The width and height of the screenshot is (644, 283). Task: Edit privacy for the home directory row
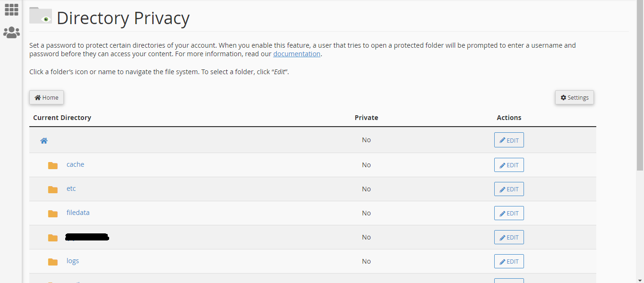(x=509, y=140)
